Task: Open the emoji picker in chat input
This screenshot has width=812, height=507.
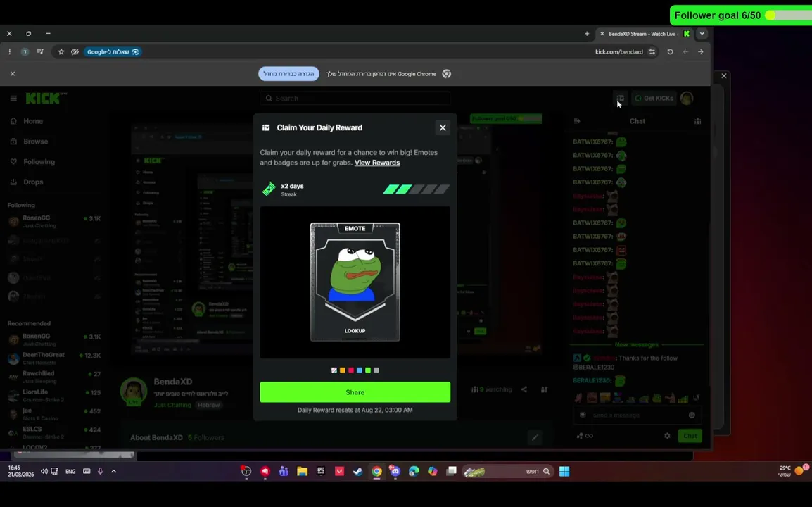Action: [692, 415]
